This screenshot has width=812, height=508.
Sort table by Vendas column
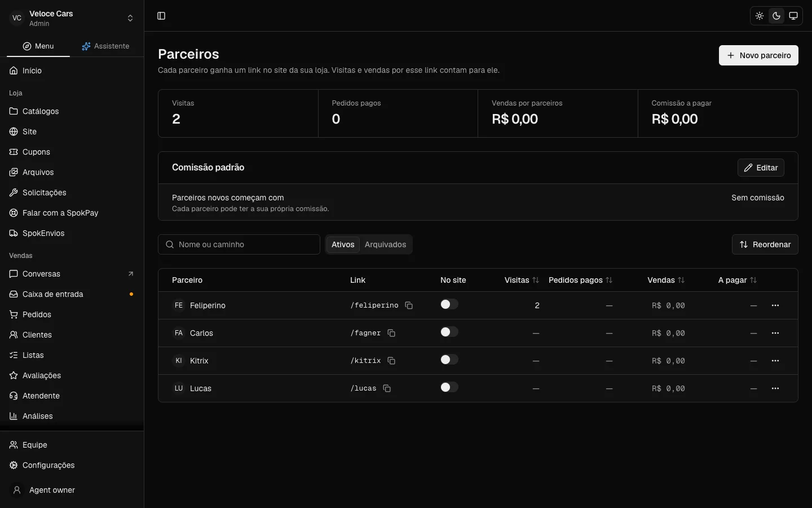click(666, 280)
